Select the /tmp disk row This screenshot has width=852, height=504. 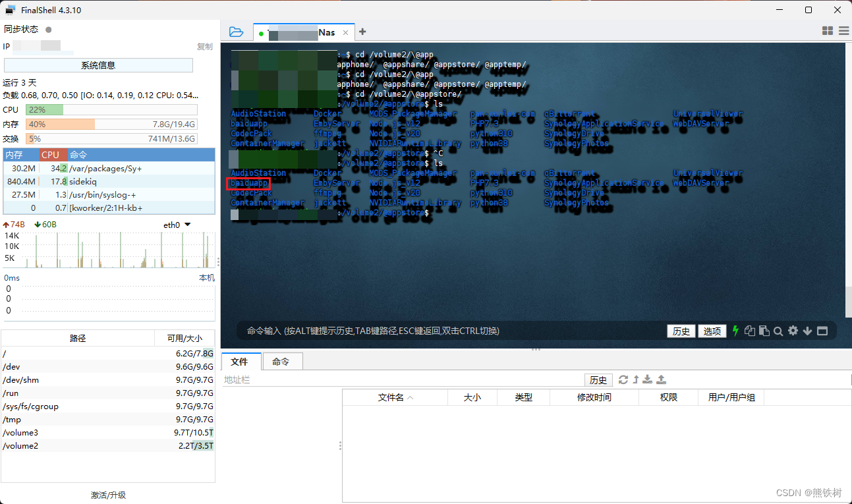[x=108, y=420]
